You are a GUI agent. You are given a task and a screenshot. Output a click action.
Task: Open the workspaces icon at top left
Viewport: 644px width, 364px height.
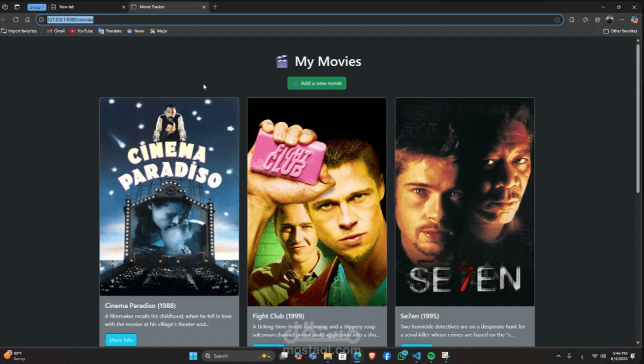5,7
